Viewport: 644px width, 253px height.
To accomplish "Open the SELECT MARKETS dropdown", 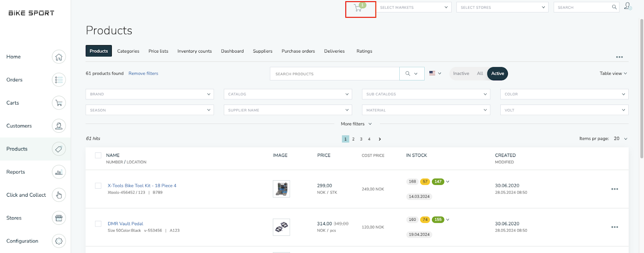I will click(414, 7).
